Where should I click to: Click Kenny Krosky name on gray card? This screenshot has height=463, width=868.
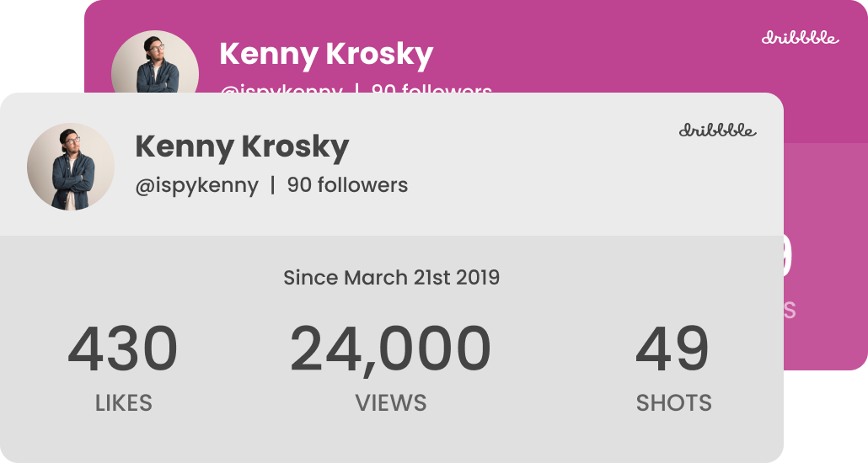pyautogui.click(x=242, y=147)
